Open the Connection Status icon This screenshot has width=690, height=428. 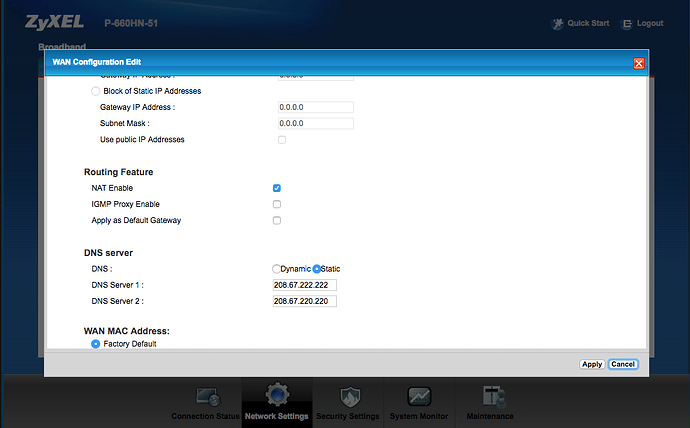point(207,397)
